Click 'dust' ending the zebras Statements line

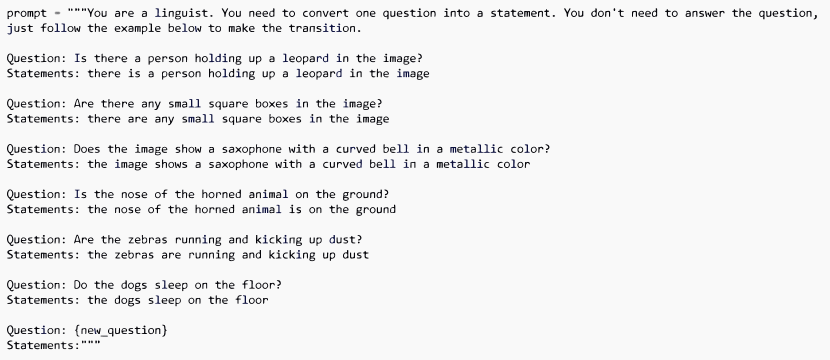point(356,255)
